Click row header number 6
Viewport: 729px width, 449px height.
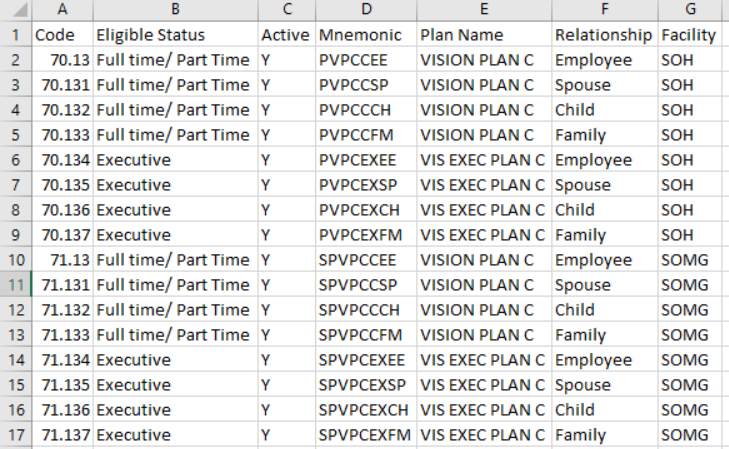[15, 160]
